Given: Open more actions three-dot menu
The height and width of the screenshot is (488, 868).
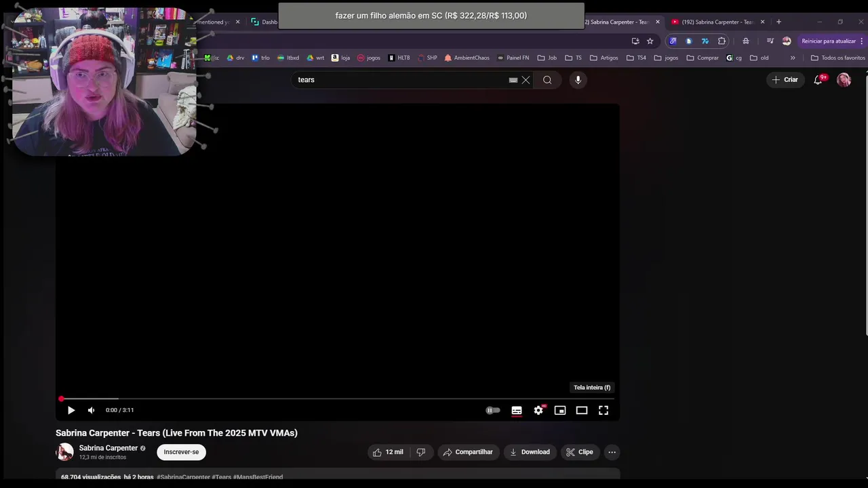Looking at the screenshot, I should pos(612,452).
